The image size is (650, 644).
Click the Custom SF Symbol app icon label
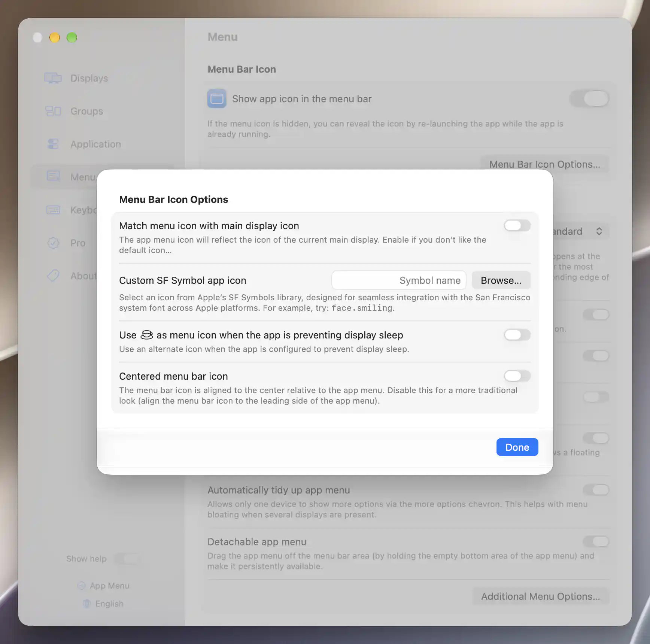click(x=183, y=280)
